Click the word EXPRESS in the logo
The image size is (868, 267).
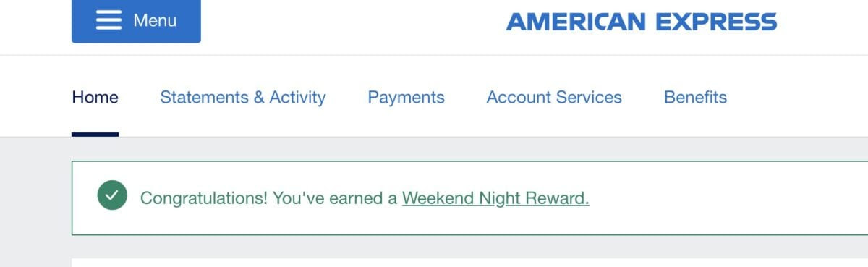[x=716, y=22]
